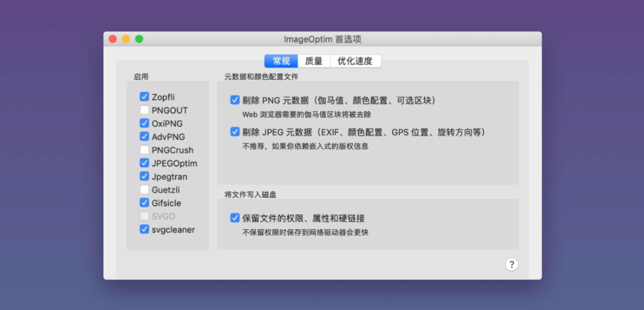
Task: Close the ImageOptim preferences window
Action: tap(113, 39)
